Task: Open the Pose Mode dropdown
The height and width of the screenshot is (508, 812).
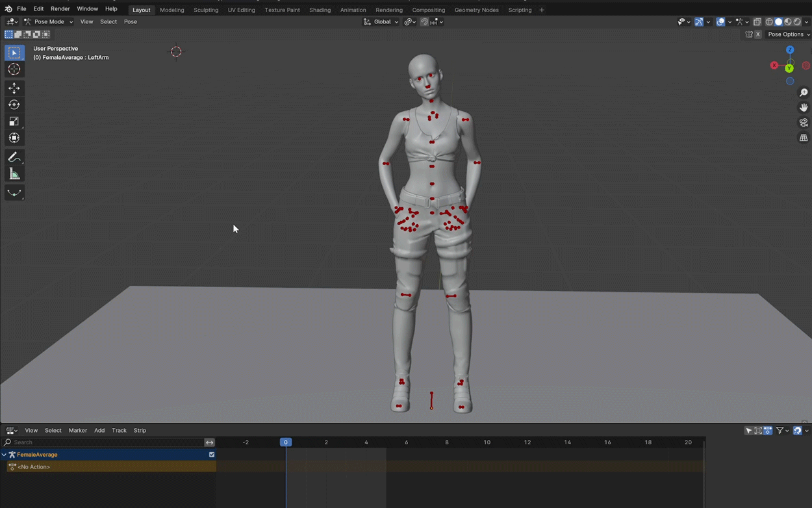Action: tap(49, 22)
